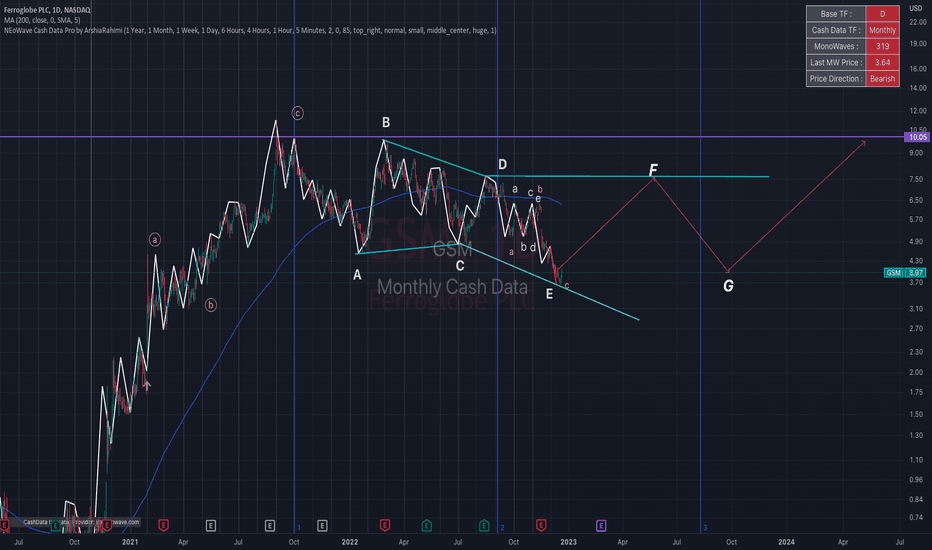932x550 pixels.
Task: Click the 'USD' currency label on price axis
Action: coord(916,8)
